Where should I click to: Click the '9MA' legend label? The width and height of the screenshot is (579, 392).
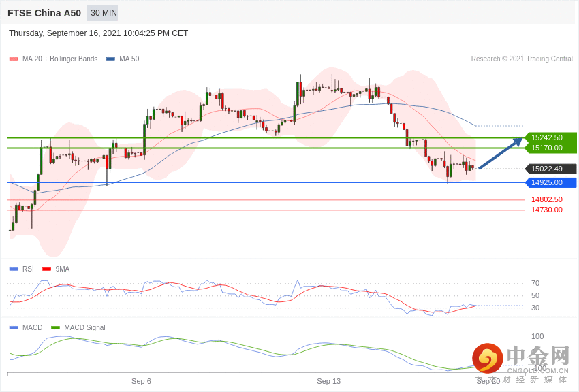coord(63,269)
